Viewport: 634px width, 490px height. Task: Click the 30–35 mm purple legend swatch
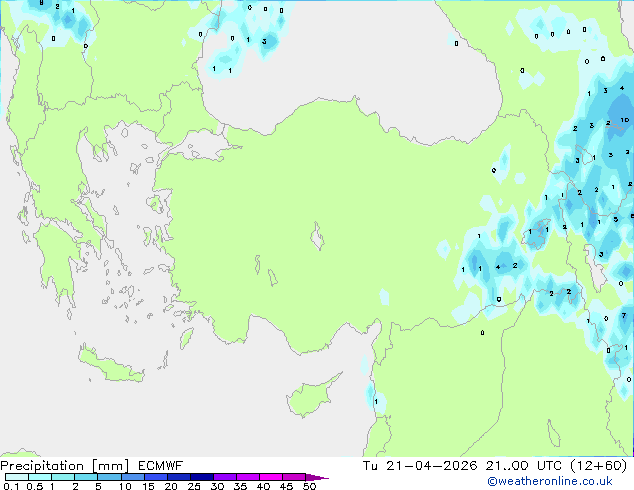point(224,477)
